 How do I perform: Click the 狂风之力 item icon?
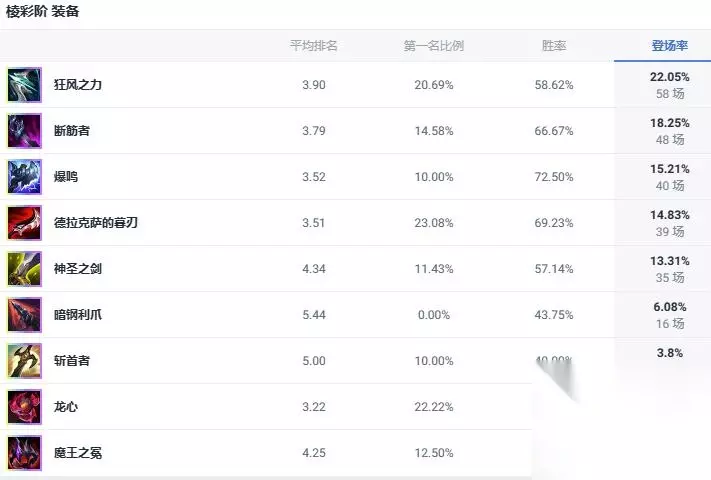pos(24,85)
